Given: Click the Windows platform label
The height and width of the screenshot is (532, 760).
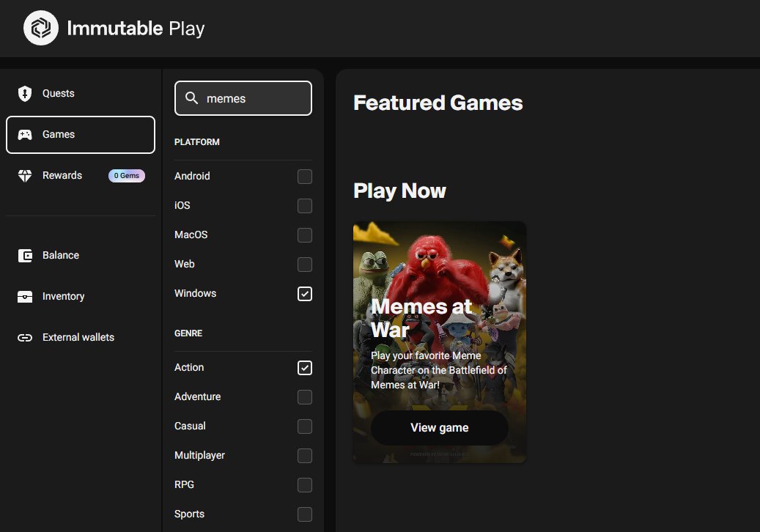Looking at the screenshot, I should click(196, 294).
